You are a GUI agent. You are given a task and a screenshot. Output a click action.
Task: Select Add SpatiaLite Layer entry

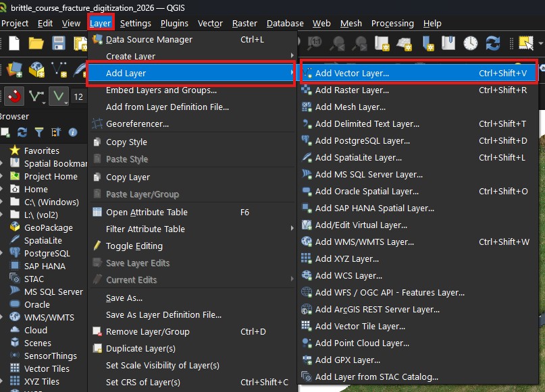pyautogui.click(x=419, y=158)
